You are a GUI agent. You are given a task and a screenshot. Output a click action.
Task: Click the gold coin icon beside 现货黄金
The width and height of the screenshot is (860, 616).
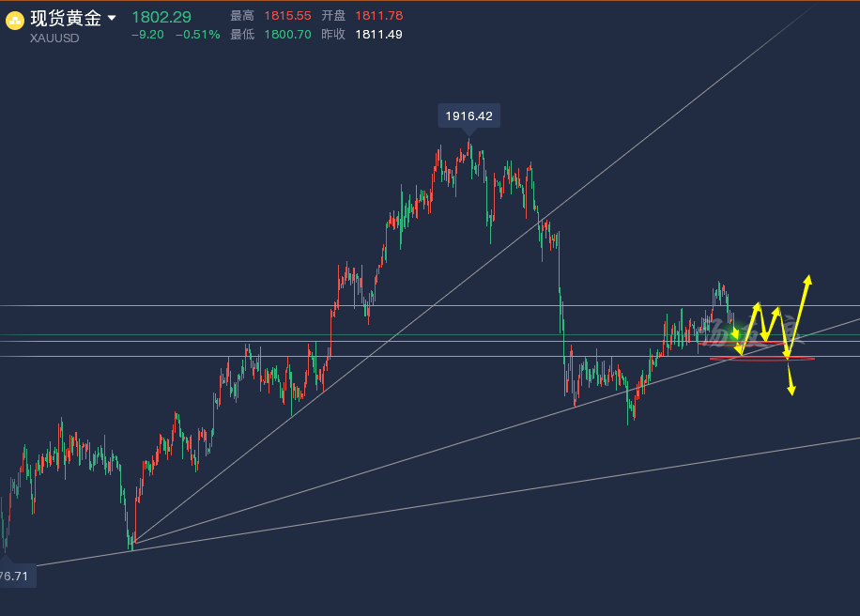click(x=15, y=19)
